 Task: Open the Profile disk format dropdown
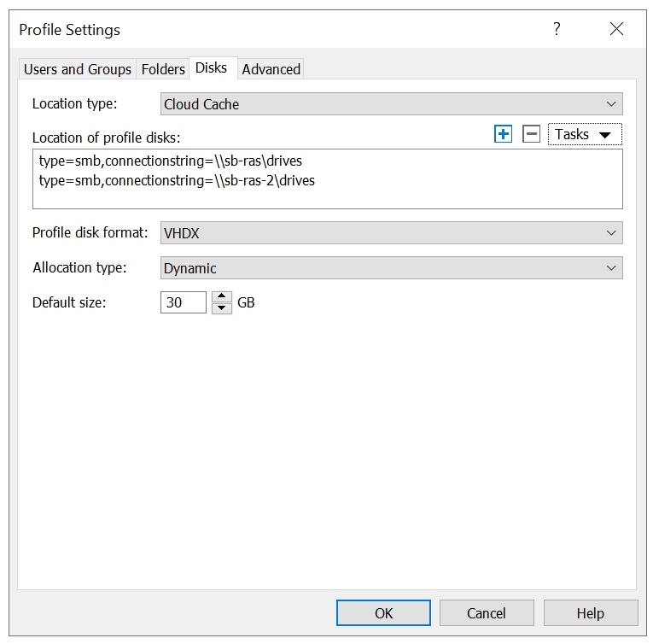point(391,232)
